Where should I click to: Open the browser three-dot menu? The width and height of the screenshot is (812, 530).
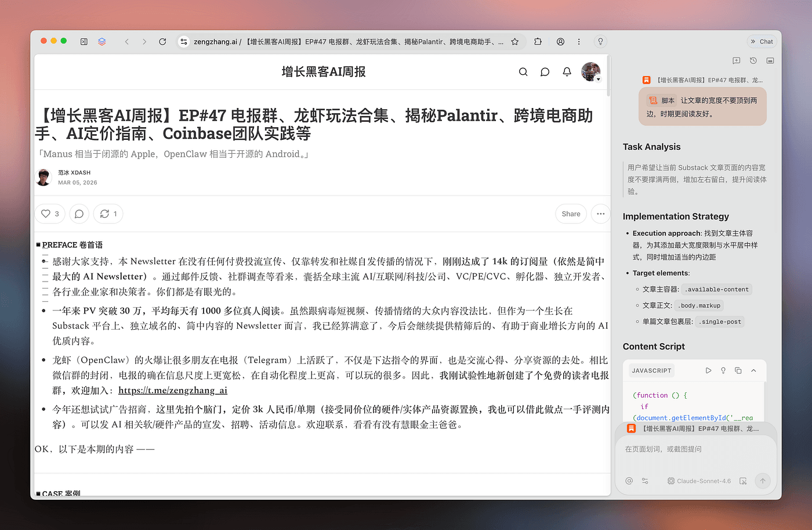click(579, 42)
